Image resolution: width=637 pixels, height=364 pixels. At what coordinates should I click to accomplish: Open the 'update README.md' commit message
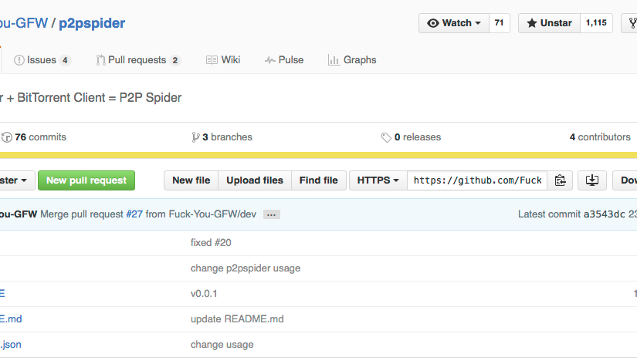pos(237,319)
